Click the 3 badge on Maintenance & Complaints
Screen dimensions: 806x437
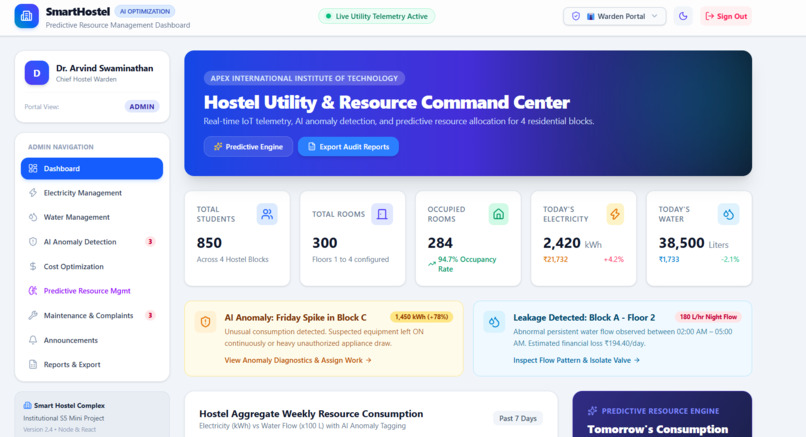[150, 315]
